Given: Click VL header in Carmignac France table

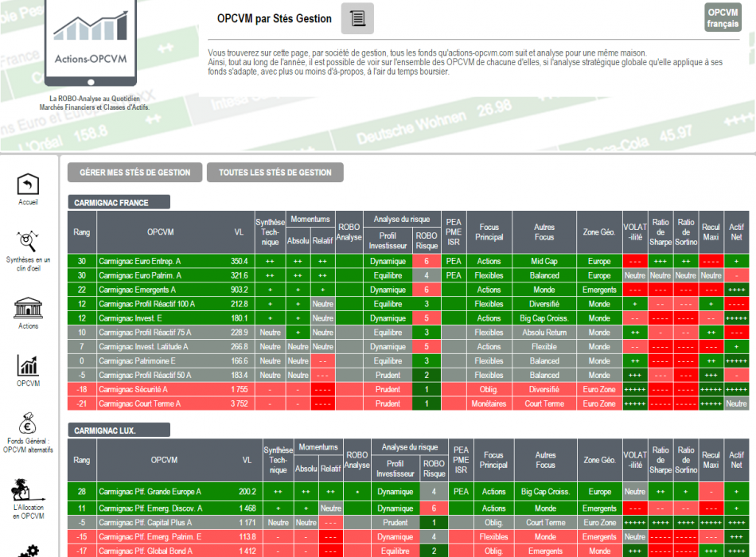Looking at the screenshot, I should click(x=240, y=232).
